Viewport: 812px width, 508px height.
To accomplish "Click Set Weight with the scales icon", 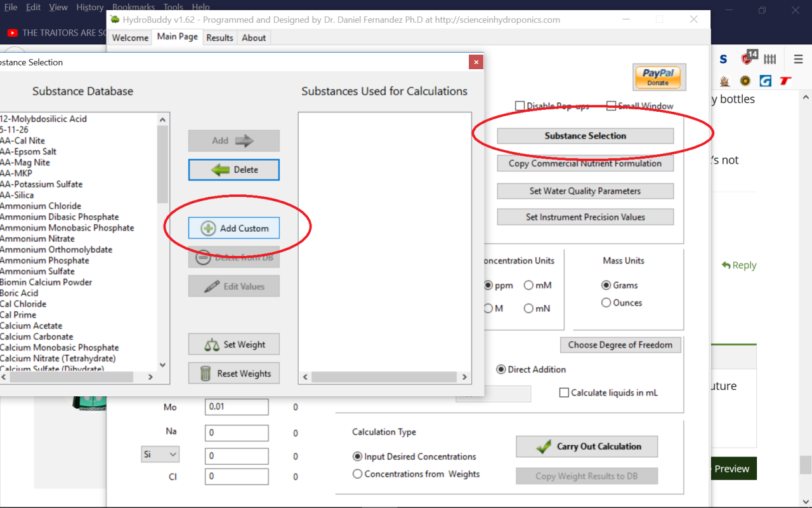I will (x=234, y=344).
